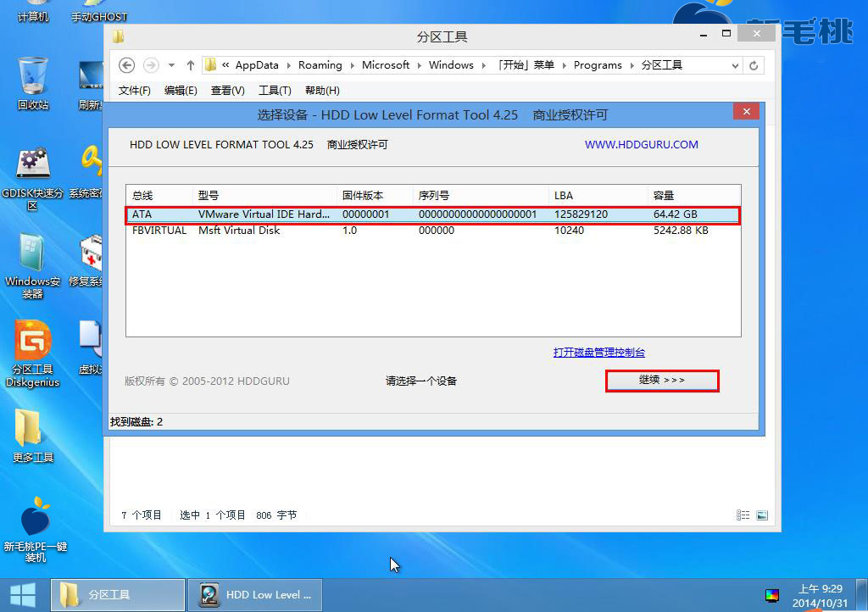The width and height of the screenshot is (868, 612).
Task: Select the Msft Virtual Disk row
Action: 433,231
